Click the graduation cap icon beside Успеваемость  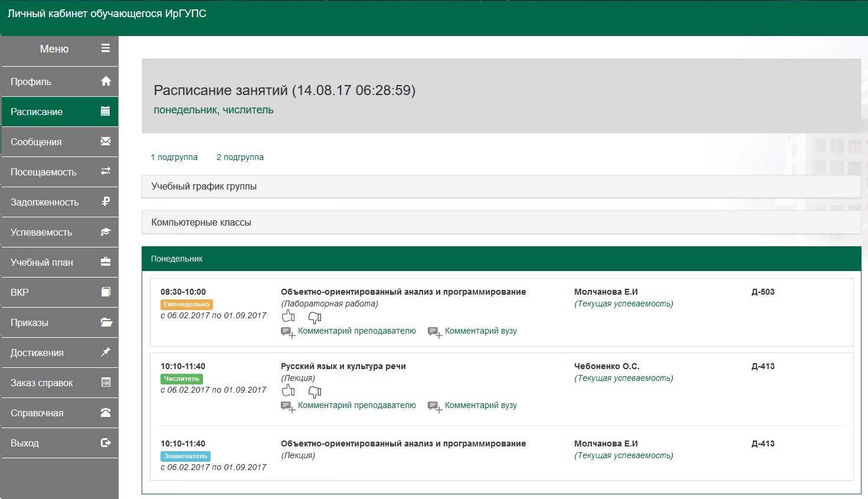106,232
